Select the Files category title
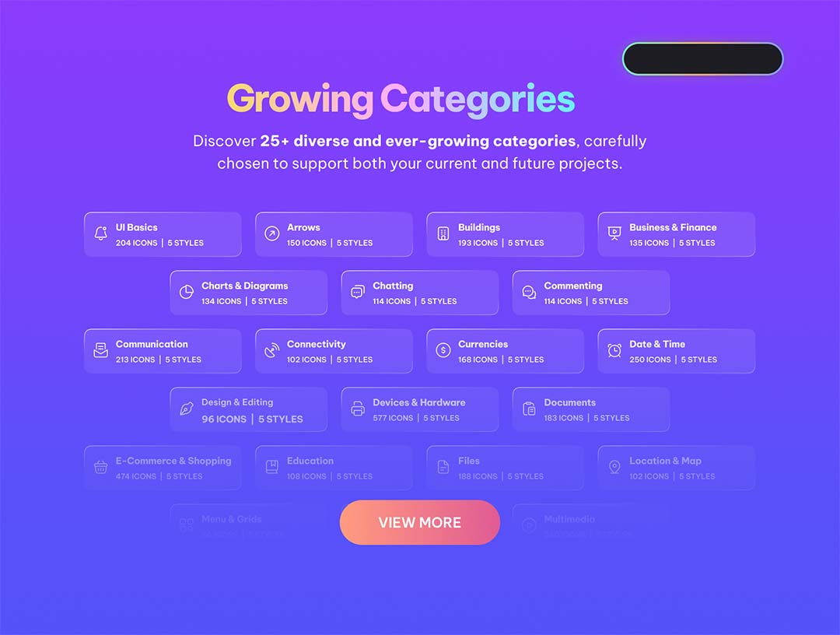This screenshot has height=635, width=840. point(469,461)
